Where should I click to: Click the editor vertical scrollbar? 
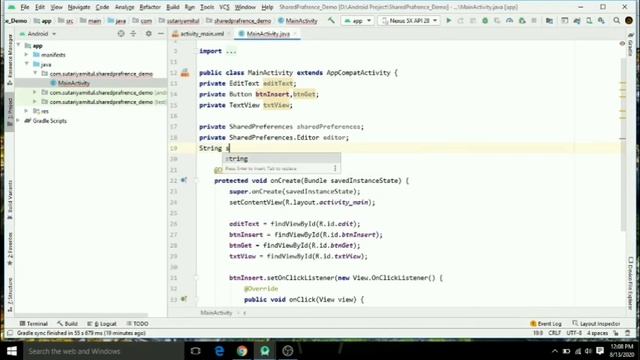(623, 145)
